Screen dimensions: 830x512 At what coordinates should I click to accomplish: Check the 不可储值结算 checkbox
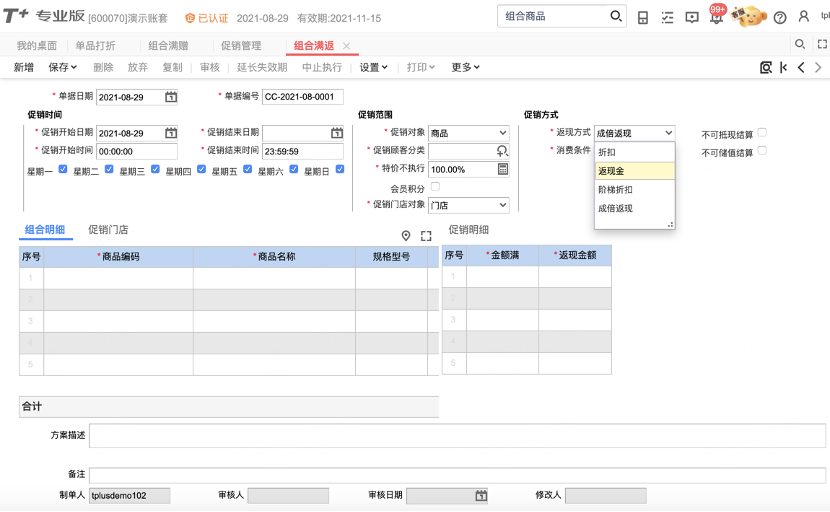click(x=762, y=151)
